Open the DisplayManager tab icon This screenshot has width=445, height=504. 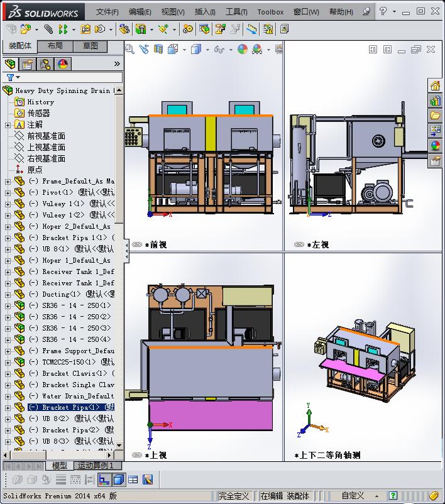[x=63, y=64]
